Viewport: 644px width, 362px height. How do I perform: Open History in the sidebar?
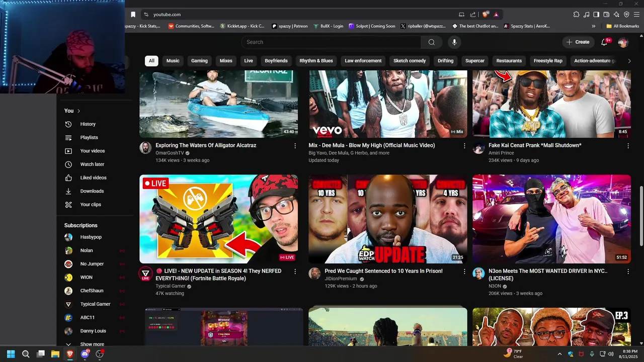pyautogui.click(x=88, y=124)
